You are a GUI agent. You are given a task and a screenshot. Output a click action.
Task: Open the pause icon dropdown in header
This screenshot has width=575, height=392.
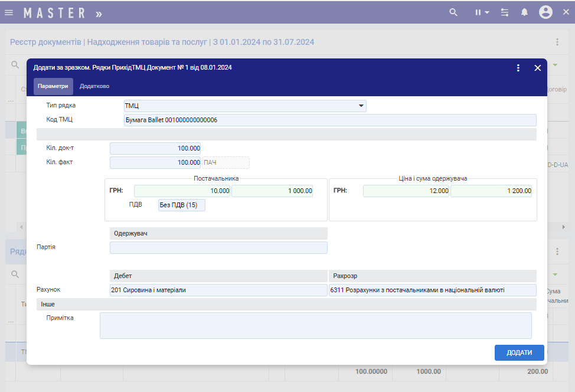point(482,12)
